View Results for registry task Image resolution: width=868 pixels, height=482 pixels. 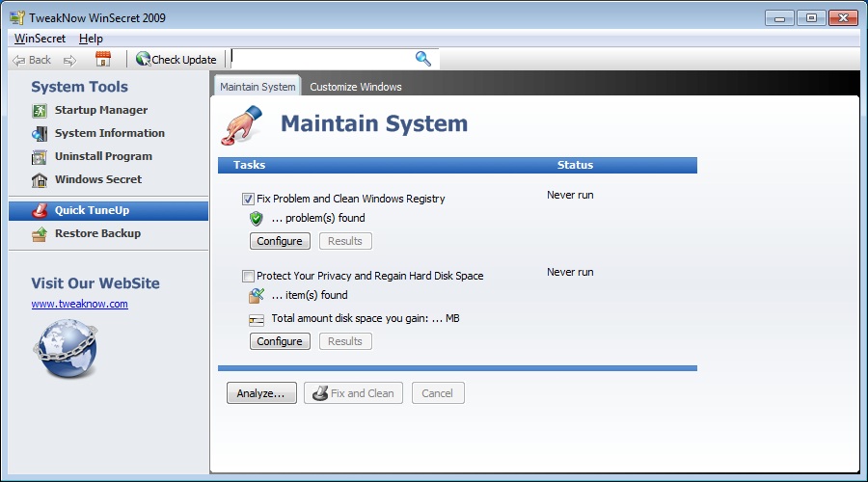[345, 241]
